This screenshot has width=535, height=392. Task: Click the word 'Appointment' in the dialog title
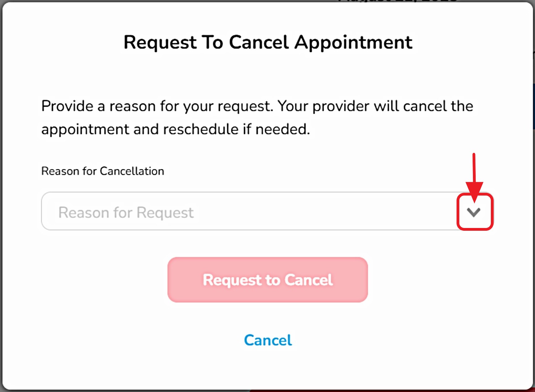click(x=353, y=42)
